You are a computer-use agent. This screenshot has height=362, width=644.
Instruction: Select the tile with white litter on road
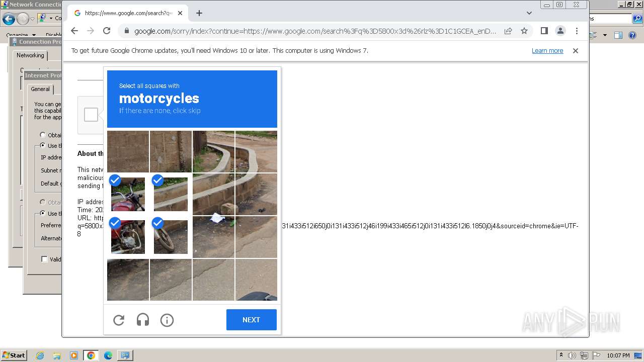click(x=213, y=237)
